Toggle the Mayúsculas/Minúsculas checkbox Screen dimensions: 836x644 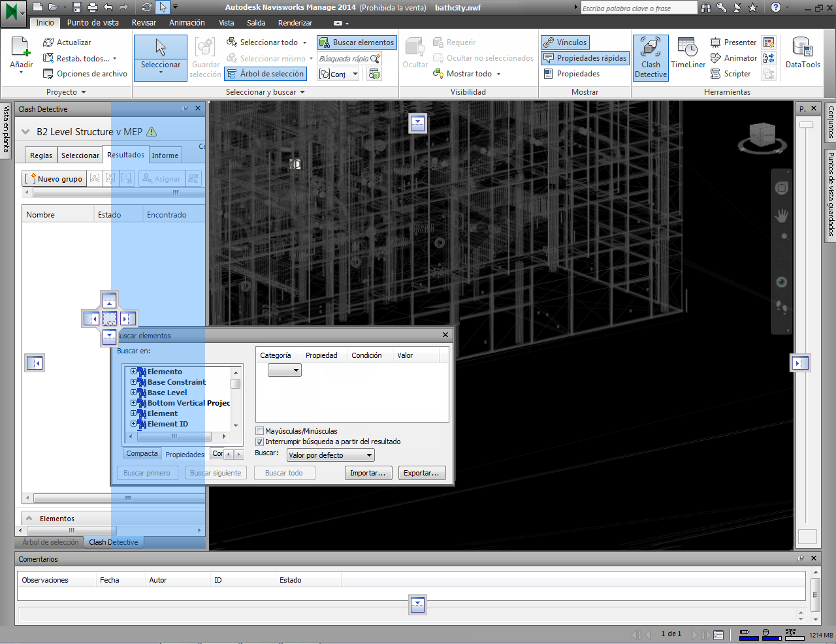[260, 431]
